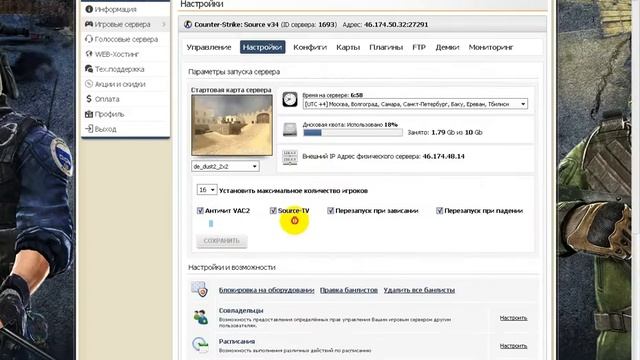Click the disk quota usage progress bar
640x360 pixels.
353,133
